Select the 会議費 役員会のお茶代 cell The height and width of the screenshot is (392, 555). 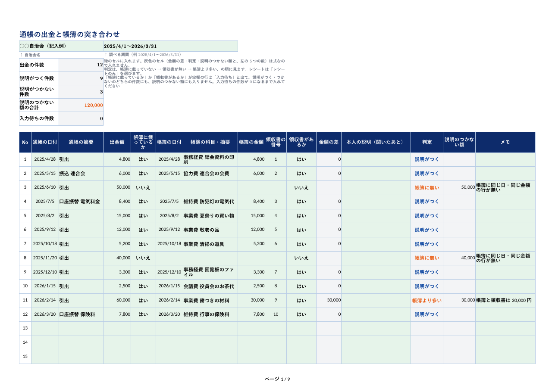[210, 286]
